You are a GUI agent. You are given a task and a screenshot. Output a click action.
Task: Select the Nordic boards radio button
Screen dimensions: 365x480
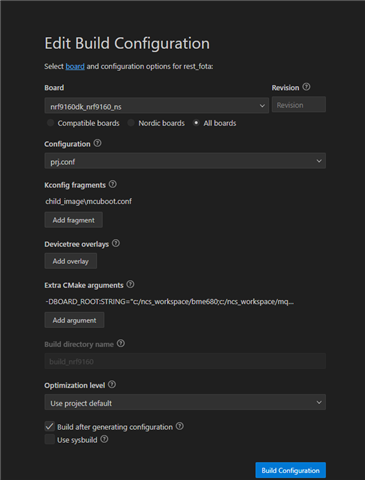tap(131, 123)
